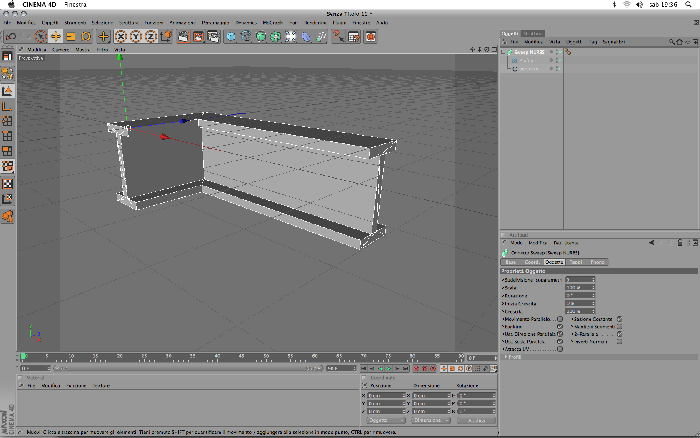This screenshot has width=700, height=438.
Task: Select the Sweep NURBS object in tree
Action: pyautogui.click(x=529, y=52)
